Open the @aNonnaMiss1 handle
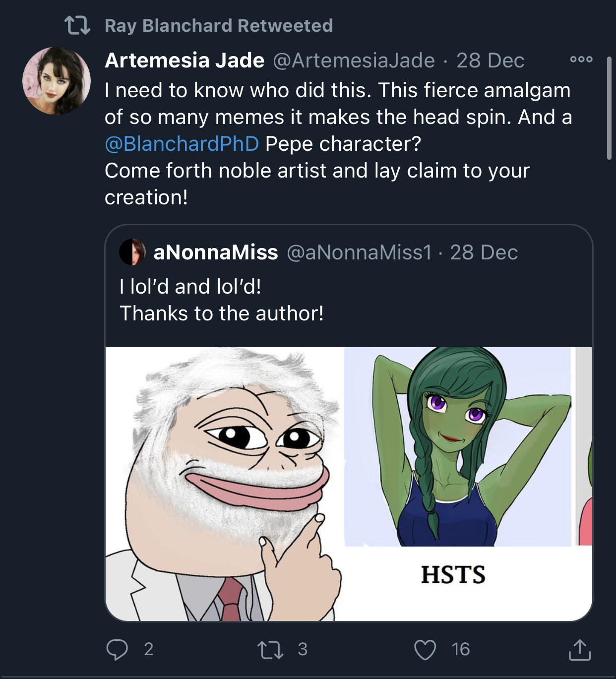Viewport: 616px width, 679px height. coord(360,252)
